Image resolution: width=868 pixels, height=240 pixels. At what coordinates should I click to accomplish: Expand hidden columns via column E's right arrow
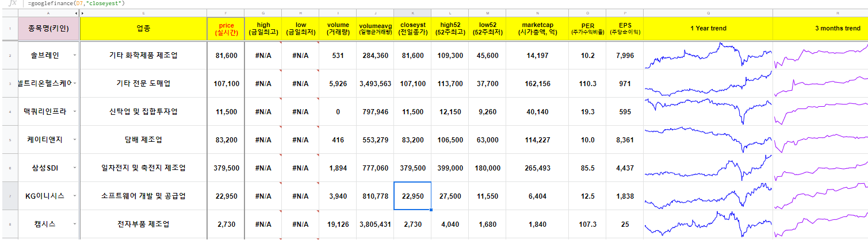click(83, 13)
